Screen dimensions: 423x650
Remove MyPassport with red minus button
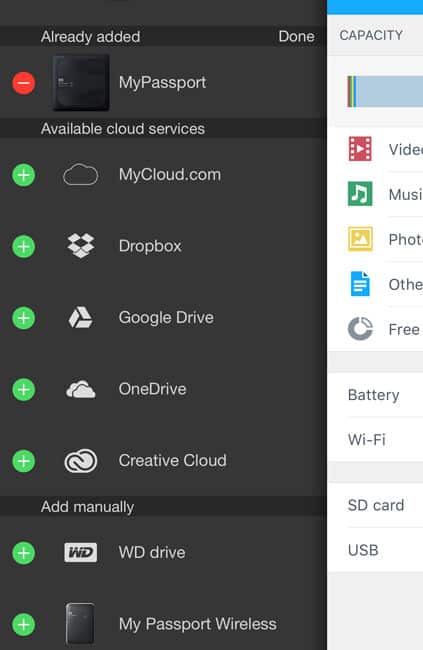coord(24,83)
